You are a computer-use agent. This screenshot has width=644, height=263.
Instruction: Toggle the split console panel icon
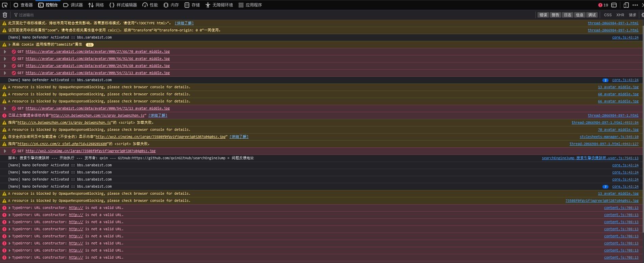pyautogui.click(x=614, y=5)
